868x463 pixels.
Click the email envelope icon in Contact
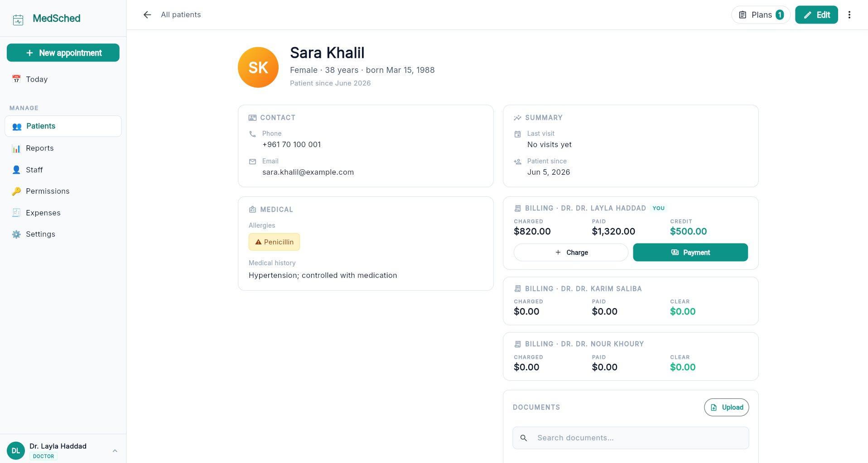pyautogui.click(x=253, y=162)
